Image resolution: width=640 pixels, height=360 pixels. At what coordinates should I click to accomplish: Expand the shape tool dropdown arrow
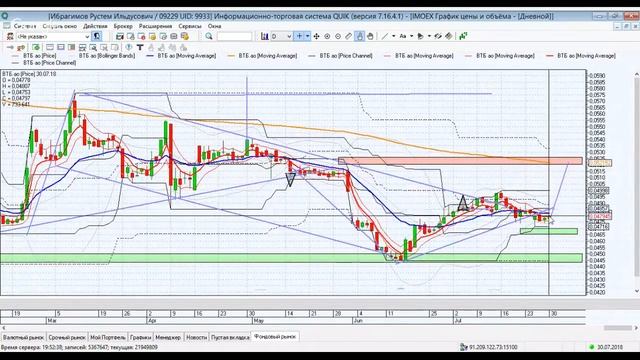click(x=429, y=36)
